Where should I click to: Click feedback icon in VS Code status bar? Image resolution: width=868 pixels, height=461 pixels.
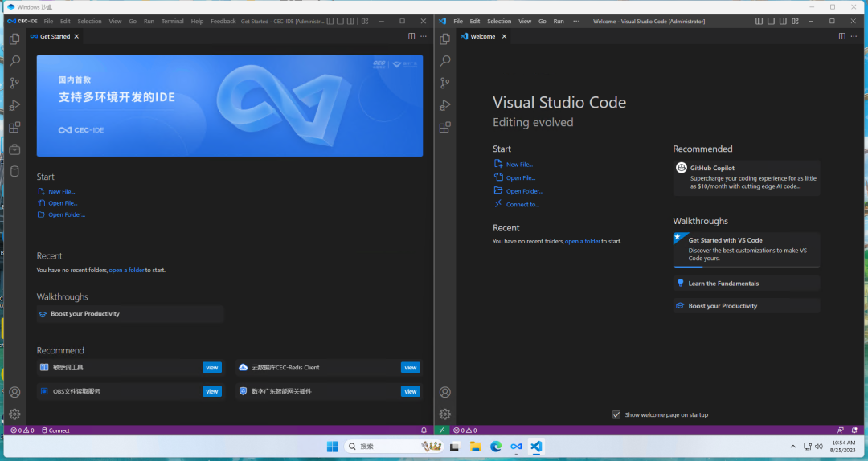coord(841,430)
